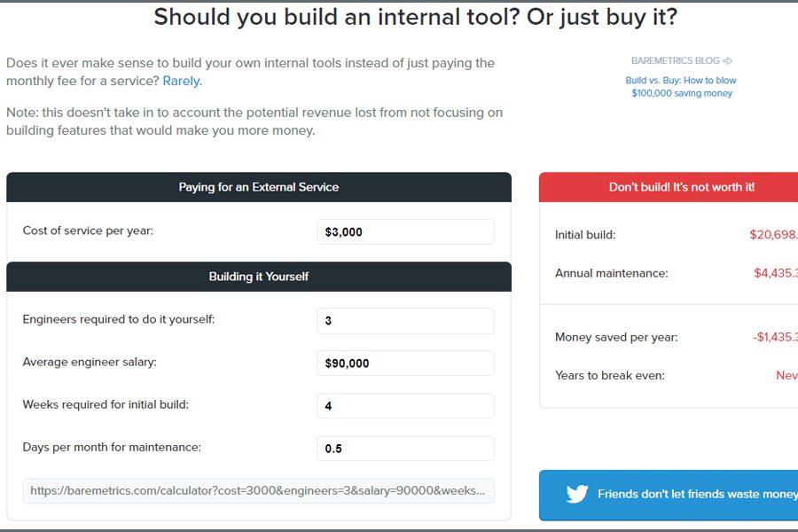
Task: Click the arrow icon beside Baremetrics Blog
Action: coord(728,61)
